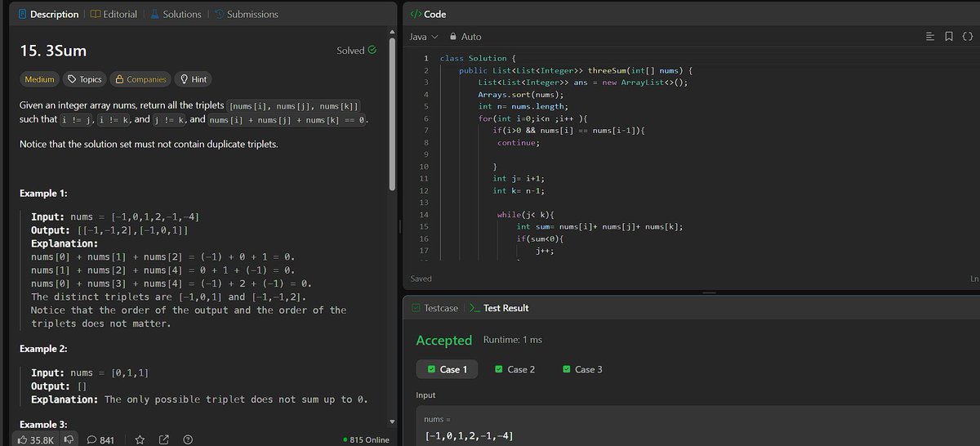
Task: Star the problem as favorite
Action: pyautogui.click(x=140, y=439)
